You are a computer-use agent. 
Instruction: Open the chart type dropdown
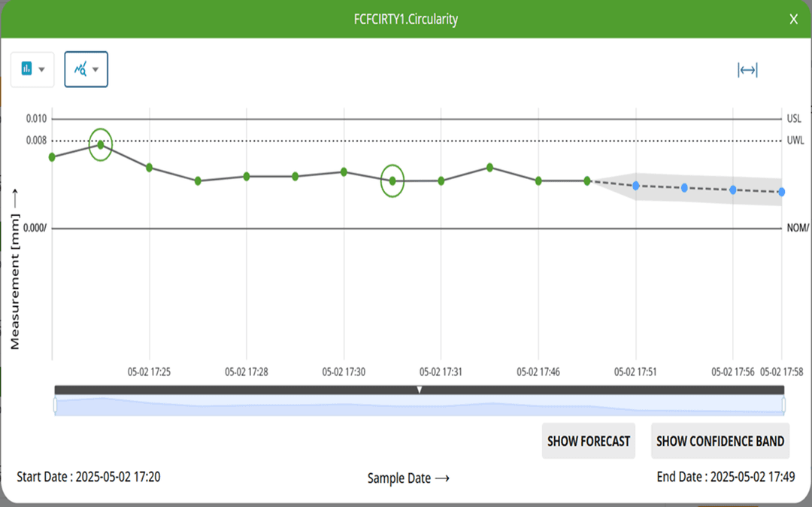[32, 69]
